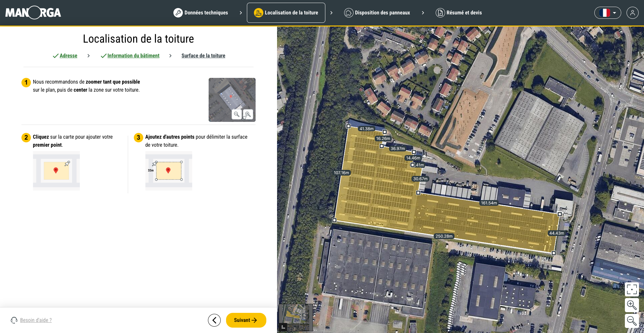
Task: Select Localisation de la toiture tab
Action: pyautogui.click(x=286, y=13)
